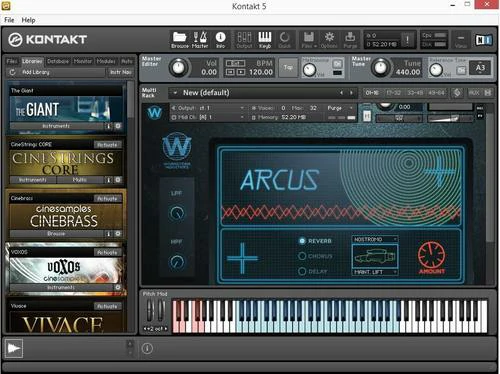
Task: Open settings gear for The Giant library
Action: click(118, 126)
